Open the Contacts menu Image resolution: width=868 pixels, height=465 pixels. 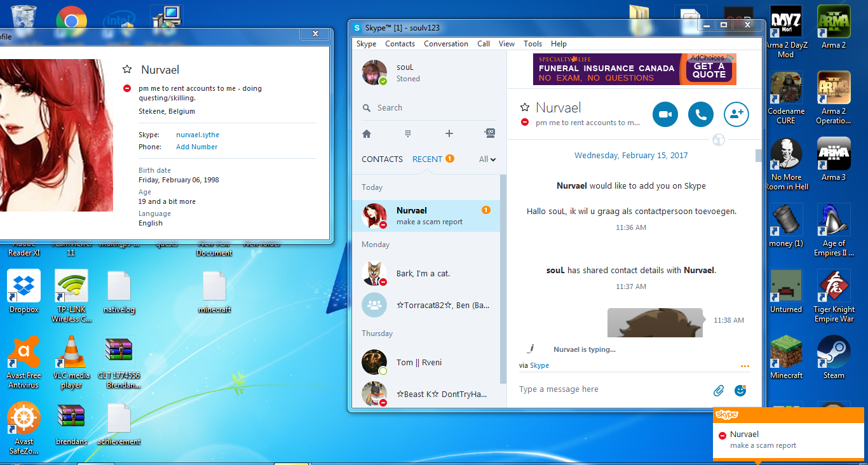(x=400, y=44)
